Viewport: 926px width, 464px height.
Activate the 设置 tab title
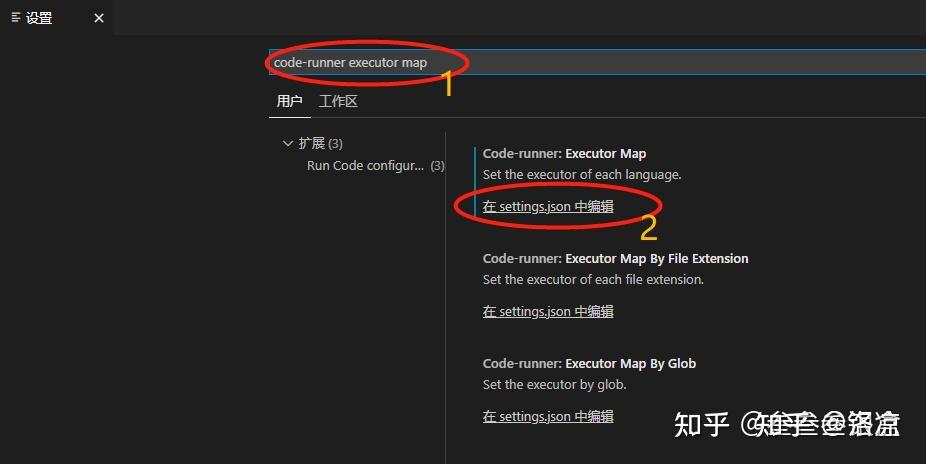[39, 18]
